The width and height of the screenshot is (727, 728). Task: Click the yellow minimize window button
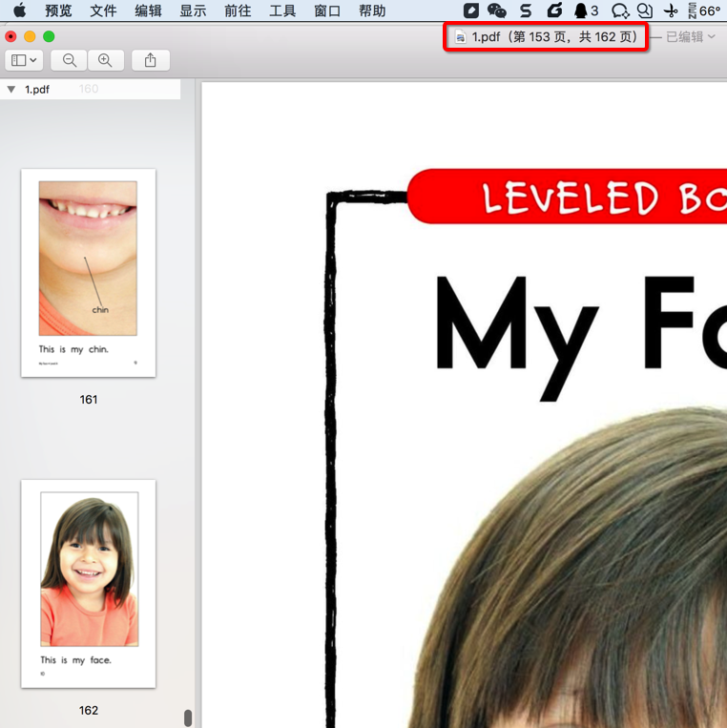point(30,36)
